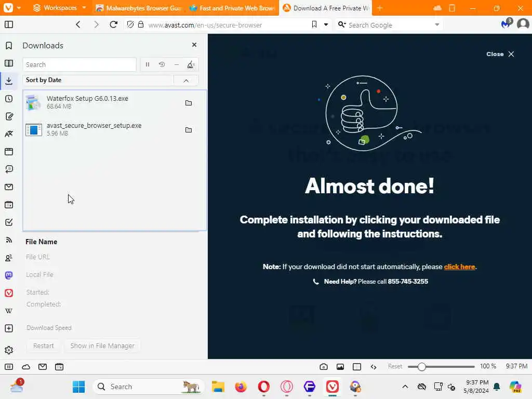Screen dimensions: 532x399
Task: Click the Restart download button
Action: (x=44, y=345)
